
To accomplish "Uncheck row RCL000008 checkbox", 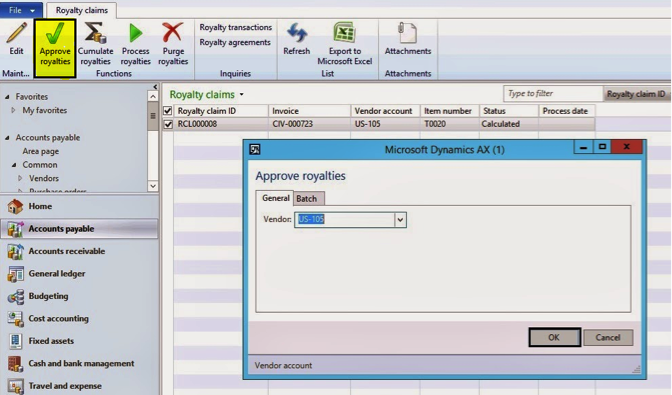I will coord(168,124).
